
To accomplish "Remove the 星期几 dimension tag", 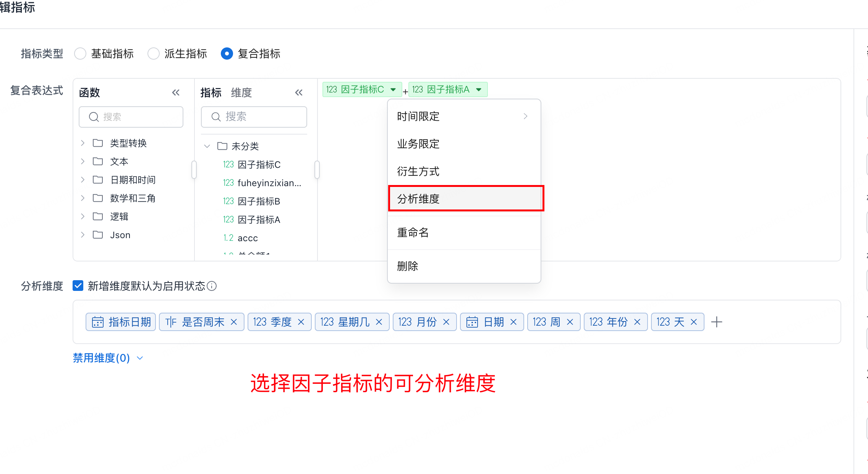I will (x=379, y=322).
